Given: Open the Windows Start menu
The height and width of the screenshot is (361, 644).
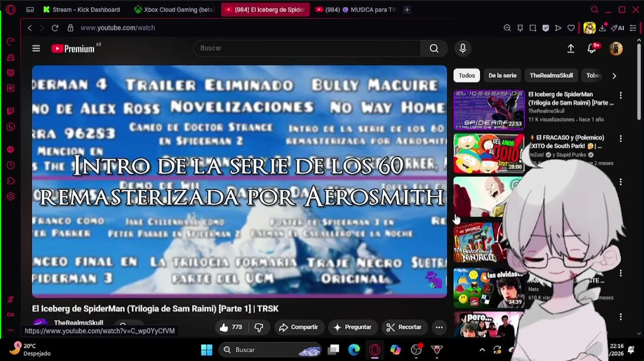Looking at the screenshot, I should point(206,349).
